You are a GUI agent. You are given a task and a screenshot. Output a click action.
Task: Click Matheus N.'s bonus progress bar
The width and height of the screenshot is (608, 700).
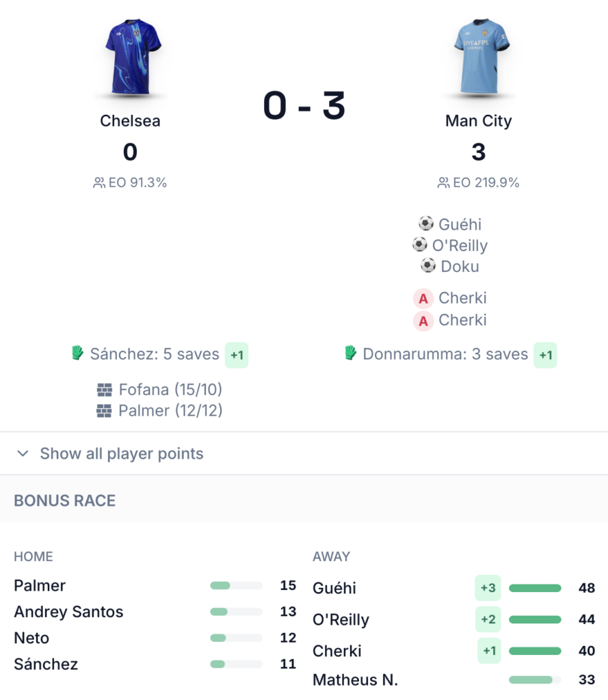click(535, 679)
